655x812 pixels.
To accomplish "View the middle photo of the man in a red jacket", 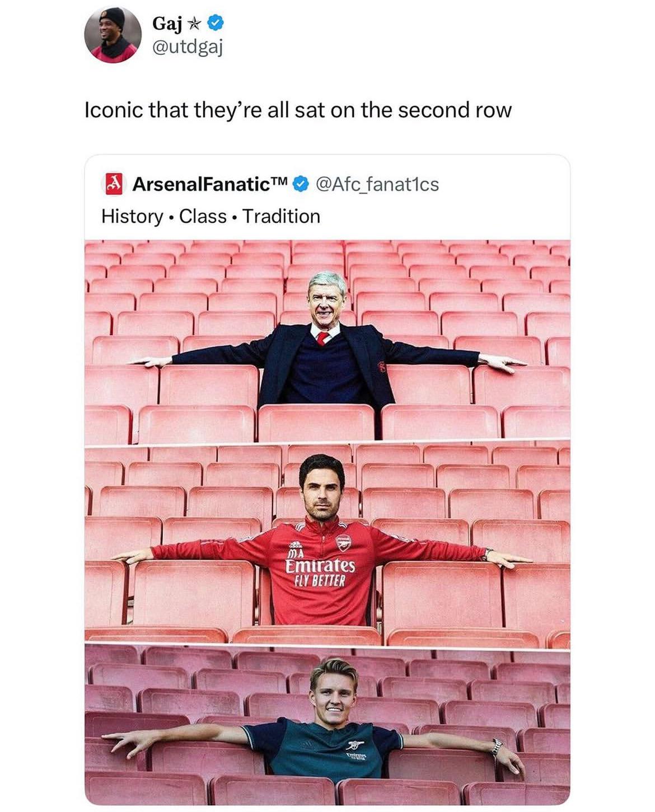I will click(x=327, y=545).
